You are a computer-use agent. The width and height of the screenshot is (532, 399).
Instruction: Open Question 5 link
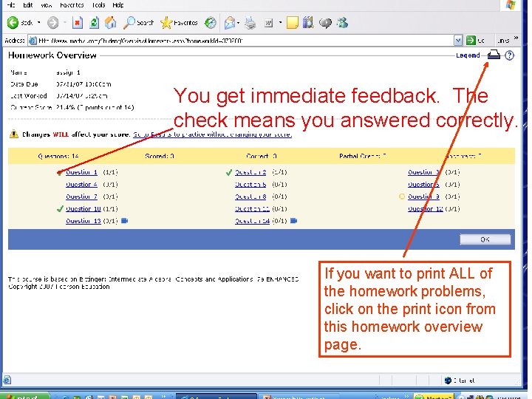[250, 185]
